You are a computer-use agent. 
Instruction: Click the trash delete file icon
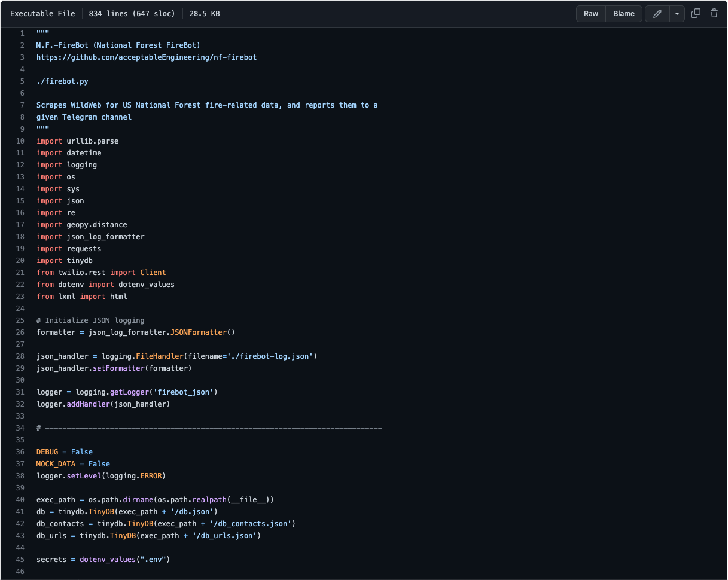coord(714,14)
